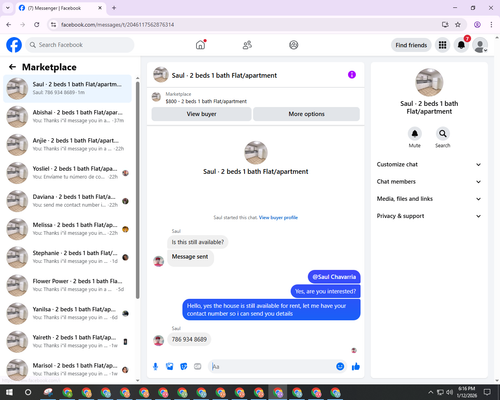
Task: Open the Menu grid icon
Action: (x=442, y=45)
